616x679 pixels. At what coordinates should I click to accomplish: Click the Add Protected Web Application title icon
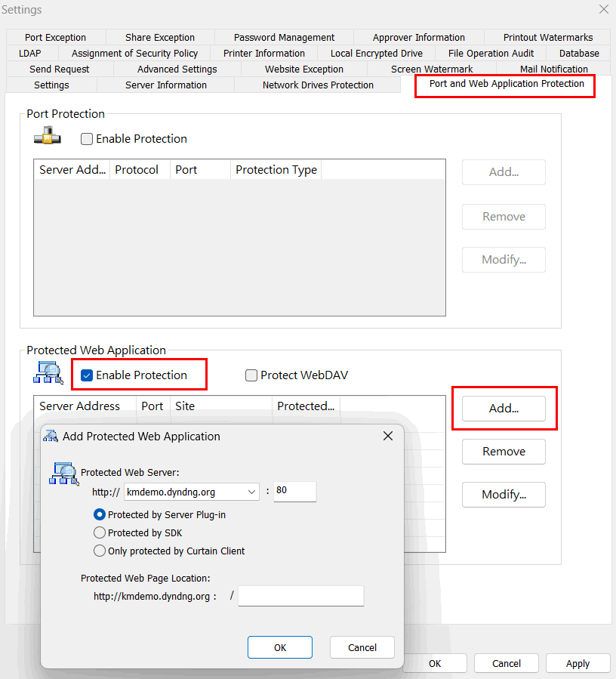pos(51,436)
